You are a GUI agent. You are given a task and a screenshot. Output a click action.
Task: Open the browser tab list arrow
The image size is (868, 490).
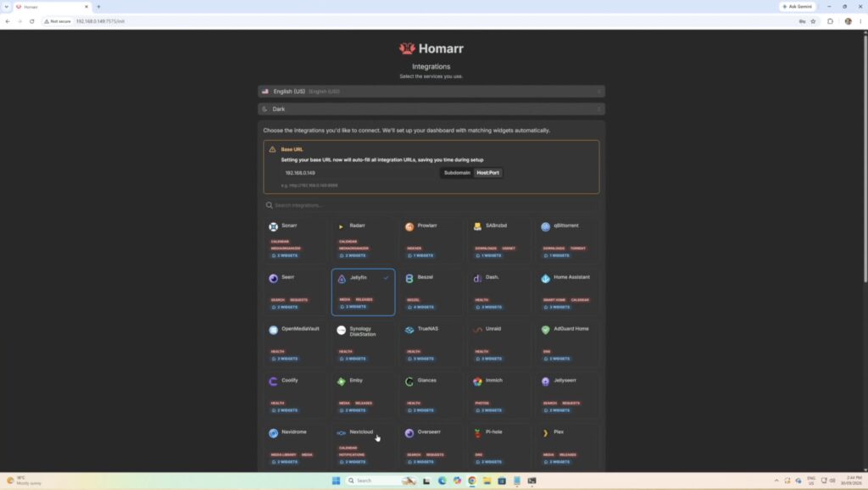[6, 7]
